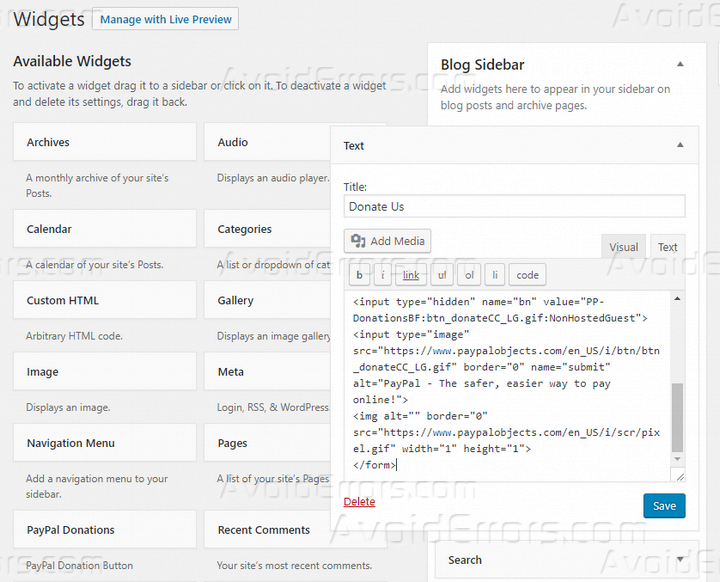Collapse the Text widget panel

(680, 146)
